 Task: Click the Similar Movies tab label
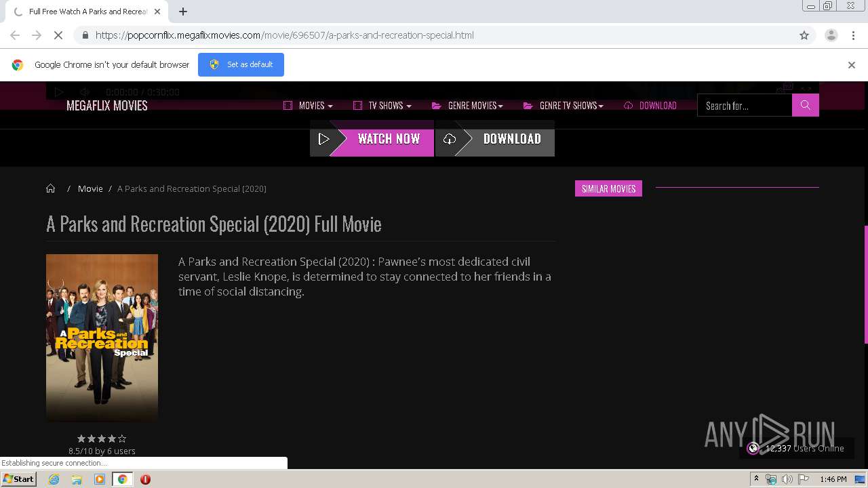(x=608, y=188)
